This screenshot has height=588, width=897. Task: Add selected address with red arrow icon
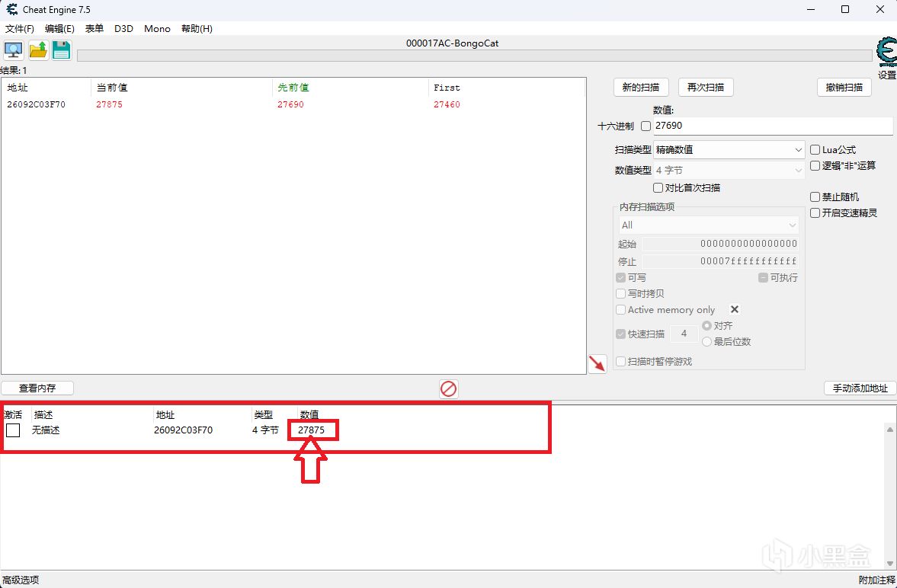click(x=597, y=364)
